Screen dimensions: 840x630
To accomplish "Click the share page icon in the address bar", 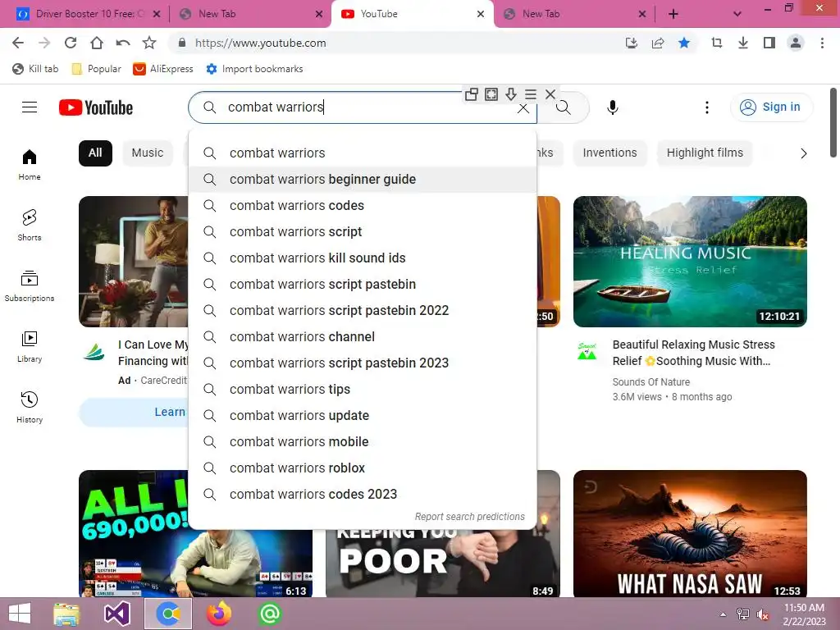I will click(658, 43).
